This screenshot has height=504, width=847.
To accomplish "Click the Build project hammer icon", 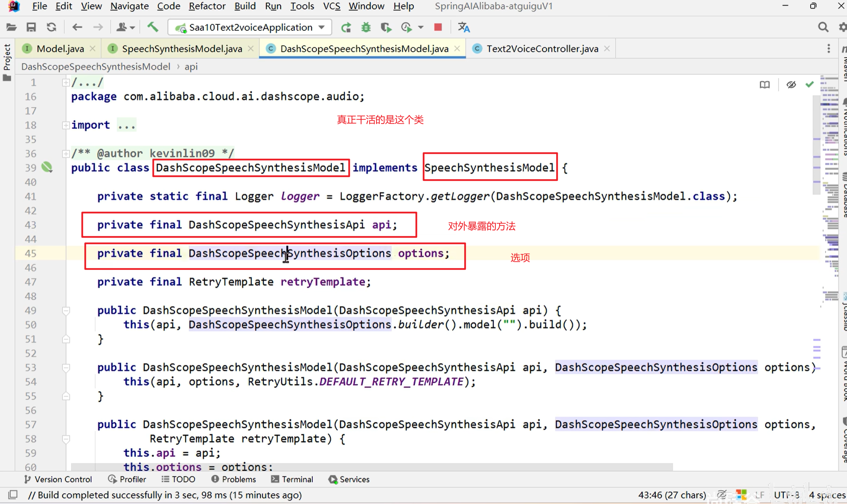I will 153,27.
